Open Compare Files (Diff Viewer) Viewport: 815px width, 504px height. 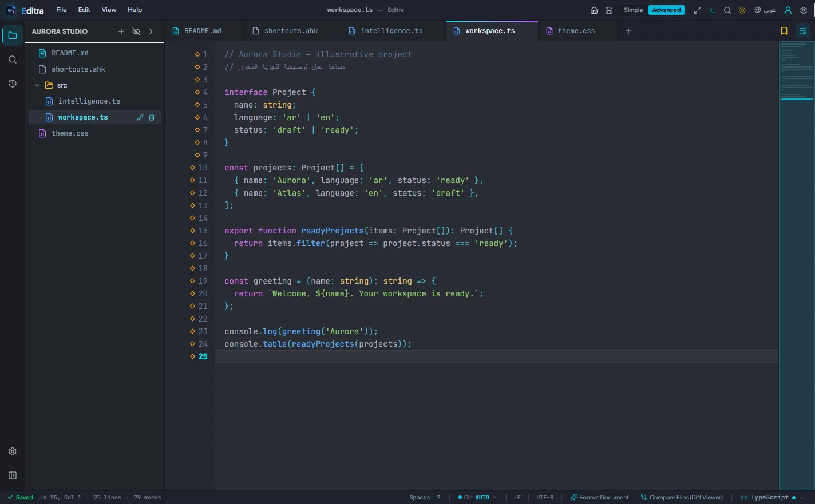point(682,498)
